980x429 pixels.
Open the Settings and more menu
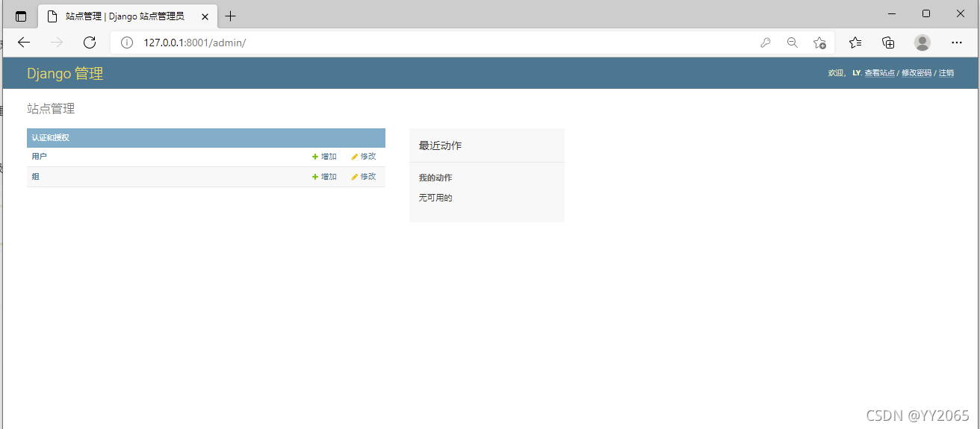(x=957, y=43)
